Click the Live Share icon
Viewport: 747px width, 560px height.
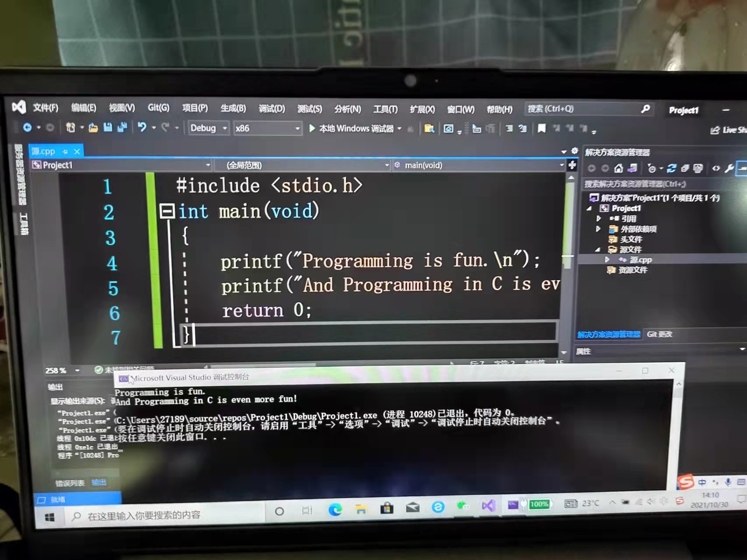pyautogui.click(x=715, y=130)
